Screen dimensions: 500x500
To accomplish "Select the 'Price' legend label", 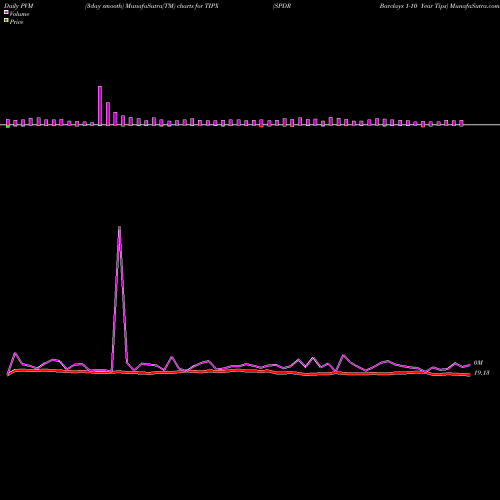I will pyautogui.click(x=16, y=22).
